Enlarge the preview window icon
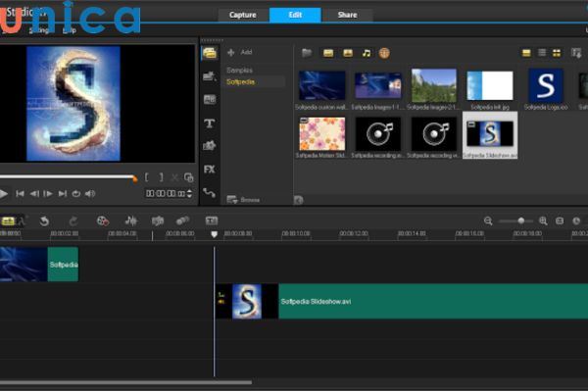Viewport: 588px width, 392px height. (188, 177)
